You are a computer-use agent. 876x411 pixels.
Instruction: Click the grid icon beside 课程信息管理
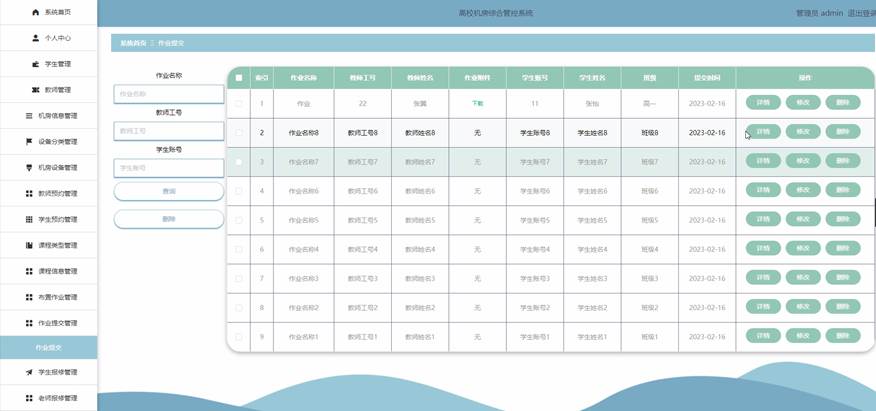29,271
